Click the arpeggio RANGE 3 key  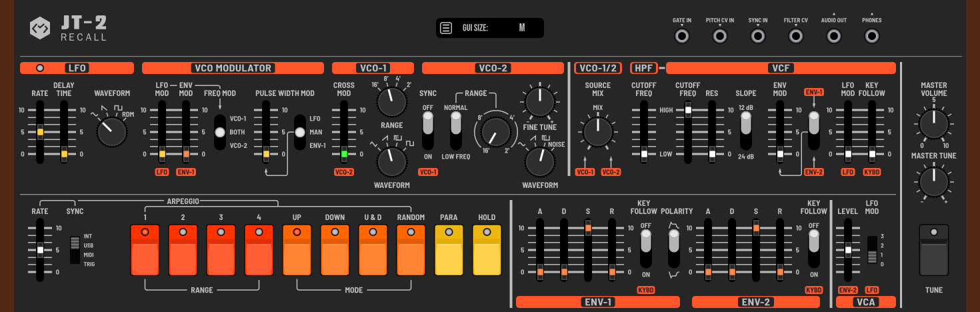tap(221, 250)
